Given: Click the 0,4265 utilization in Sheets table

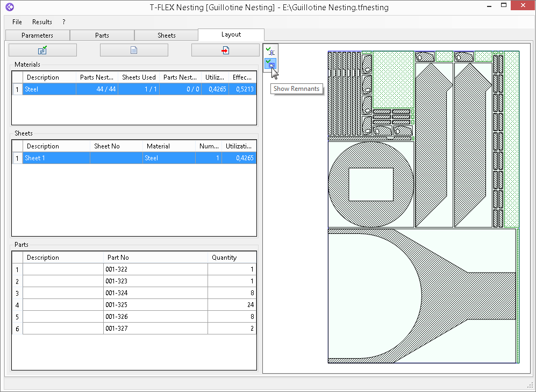Looking at the screenshot, I should point(239,158).
